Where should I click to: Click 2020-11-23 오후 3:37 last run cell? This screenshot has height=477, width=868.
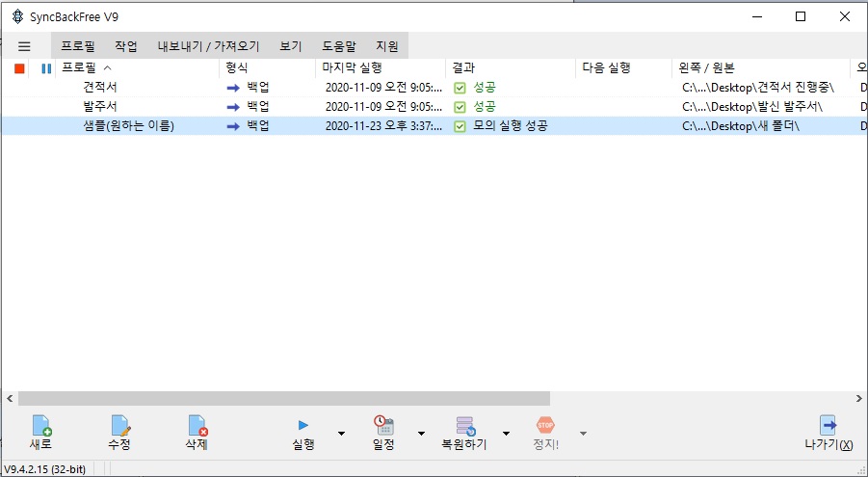pyautogui.click(x=383, y=126)
